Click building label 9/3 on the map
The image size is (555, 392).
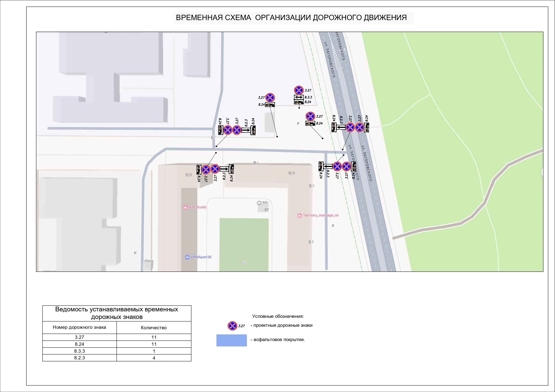292,173
